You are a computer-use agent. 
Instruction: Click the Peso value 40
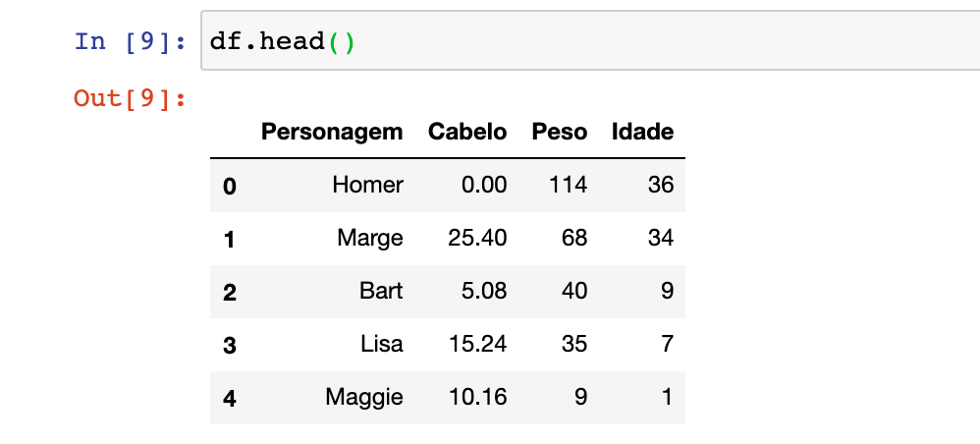tap(573, 291)
